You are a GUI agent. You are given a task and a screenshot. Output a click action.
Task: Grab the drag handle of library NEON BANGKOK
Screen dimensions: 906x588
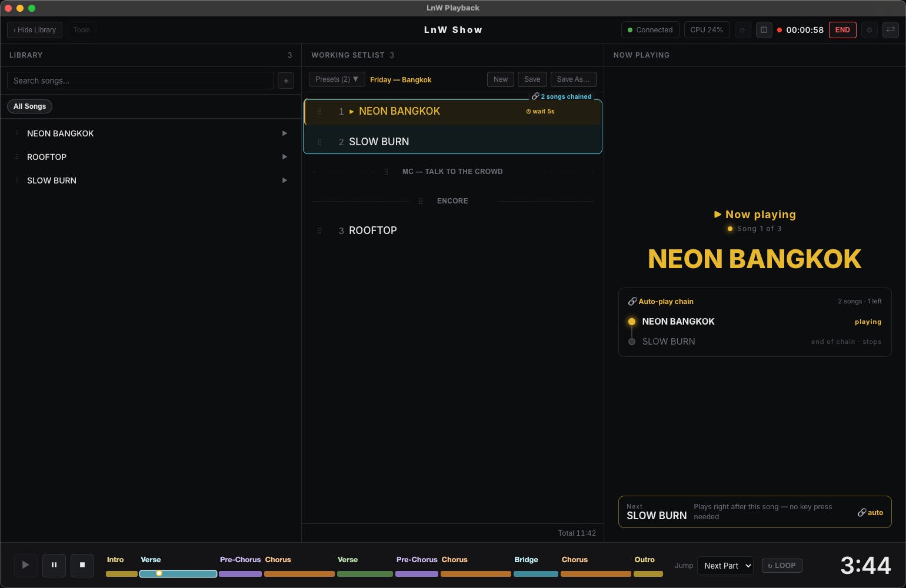pos(17,133)
